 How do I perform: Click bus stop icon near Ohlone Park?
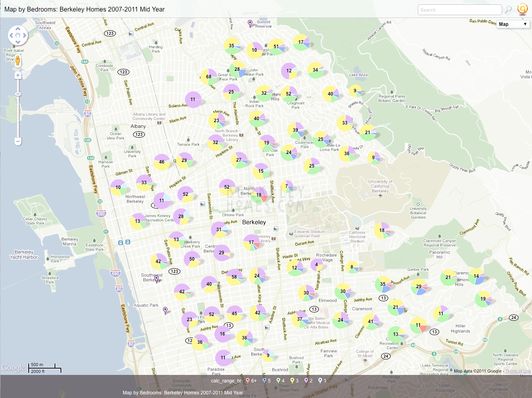202,204
